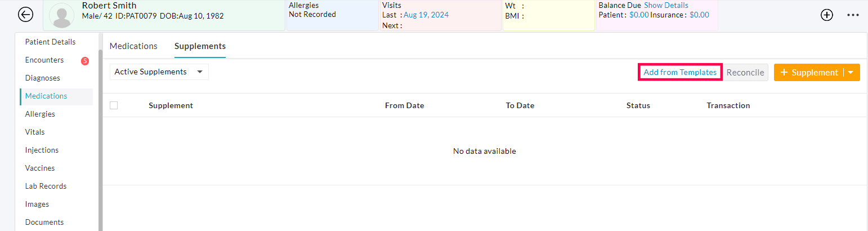Open the Supplement button dropdown arrow
Screen dimensions: 868x231
coord(851,73)
